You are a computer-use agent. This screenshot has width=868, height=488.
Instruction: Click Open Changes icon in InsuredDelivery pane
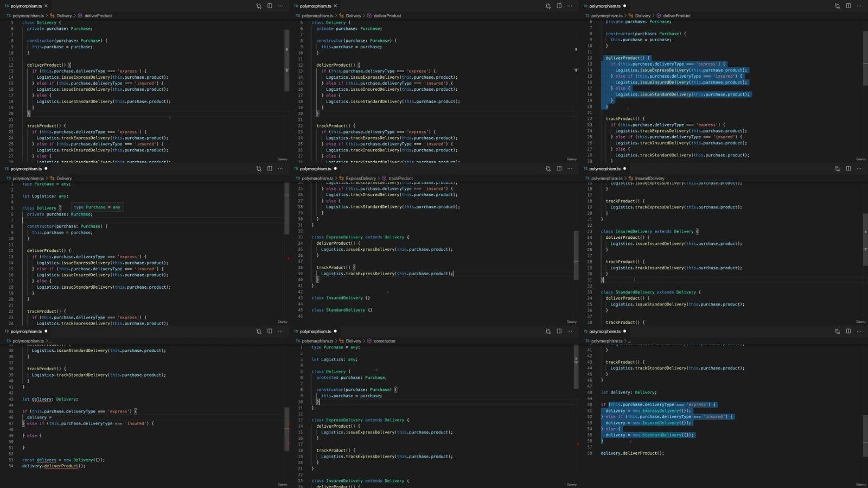point(837,169)
